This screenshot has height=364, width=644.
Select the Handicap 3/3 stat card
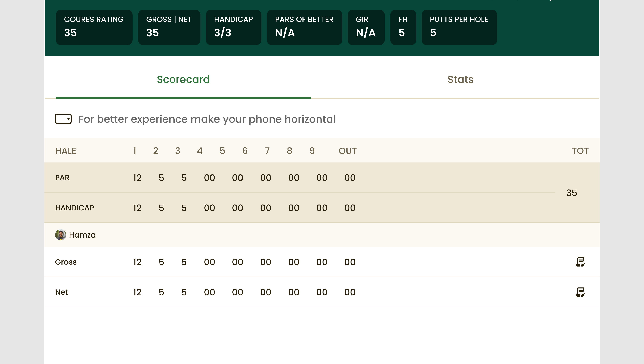click(233, 27)
